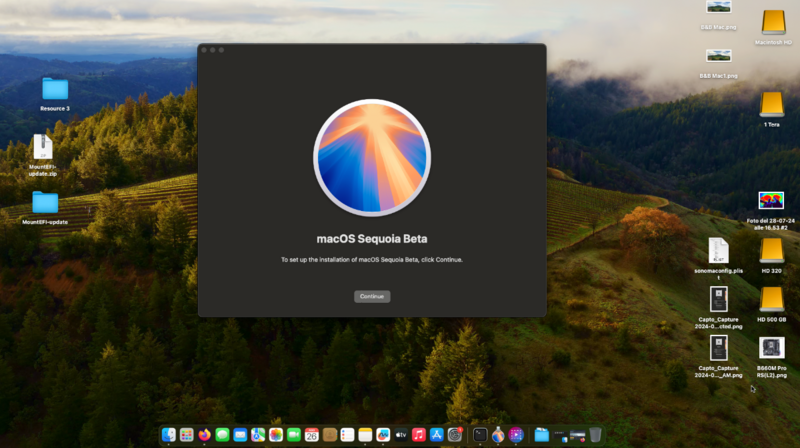Viewport: 800px width, 448px height.
Task: Open the Photos app in the dock
Action: 276,435
